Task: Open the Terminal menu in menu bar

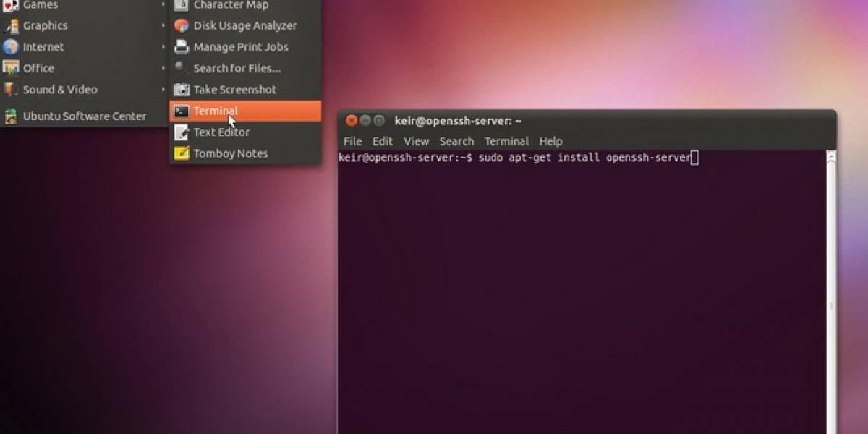Action: (x=506, y=141)
